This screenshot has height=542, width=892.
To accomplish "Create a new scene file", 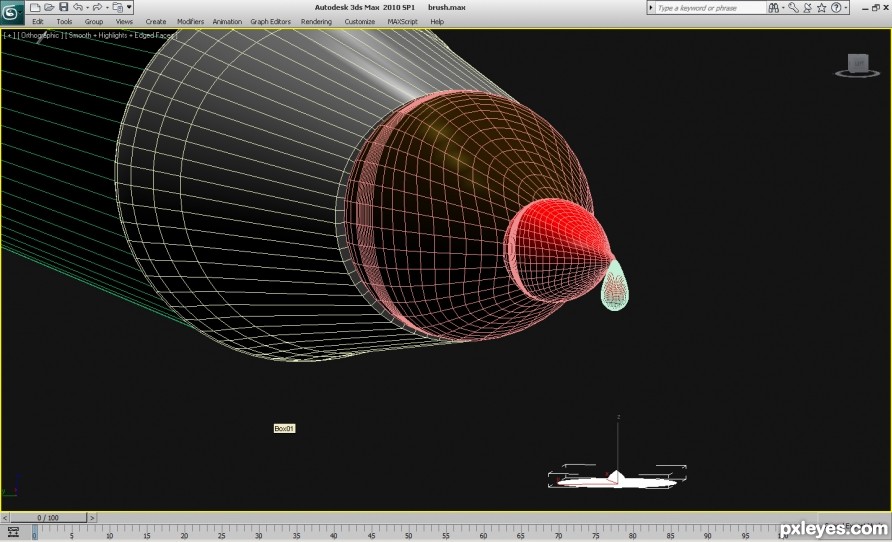I will pos(35,7).
